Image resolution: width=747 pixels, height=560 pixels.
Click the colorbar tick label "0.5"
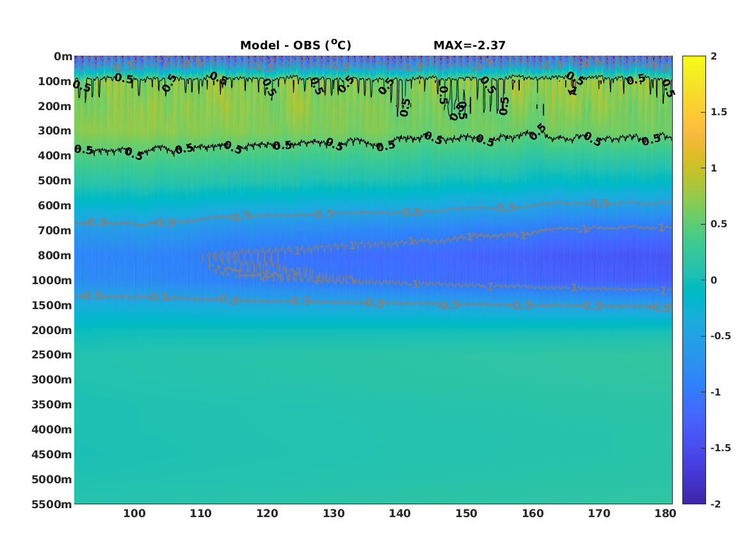[x=719, y=224]
